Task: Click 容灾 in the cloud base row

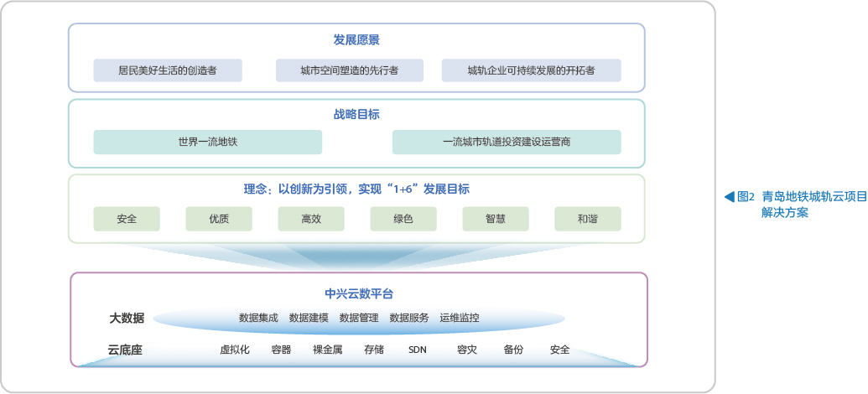Action: pos(467,350)
